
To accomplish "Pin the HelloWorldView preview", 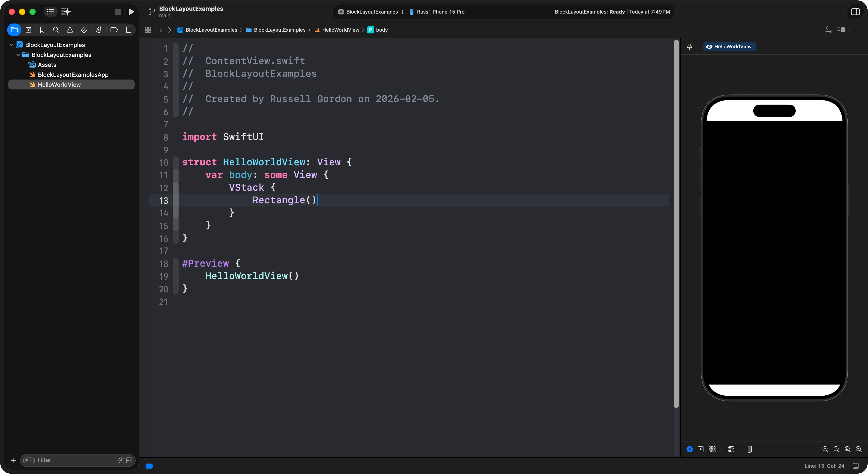I will pyautogui.click(x=689, y=47).
